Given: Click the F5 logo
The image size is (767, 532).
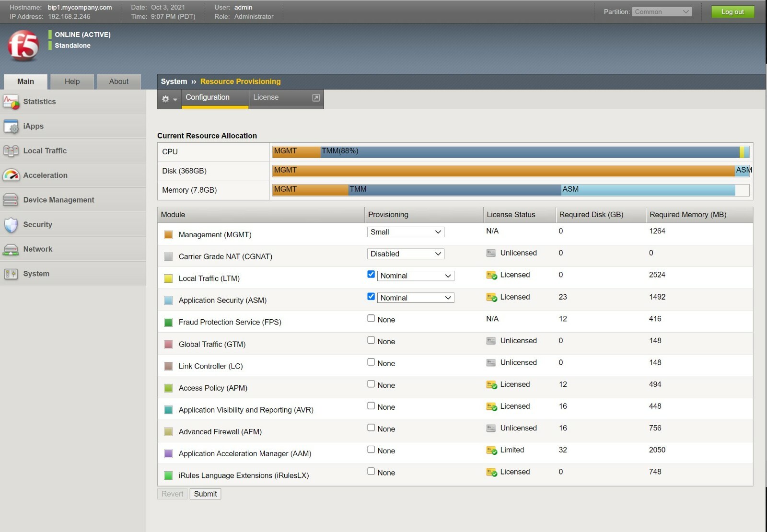Looking at the screenshot, I should tap(23, 46).
